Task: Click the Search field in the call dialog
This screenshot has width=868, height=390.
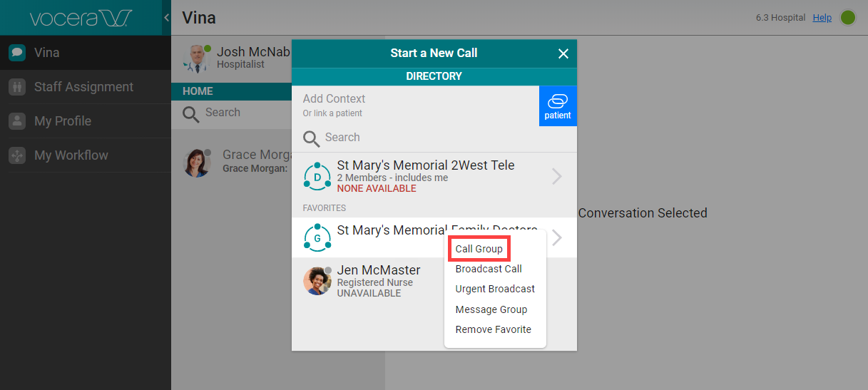Action: coord(434,138)
